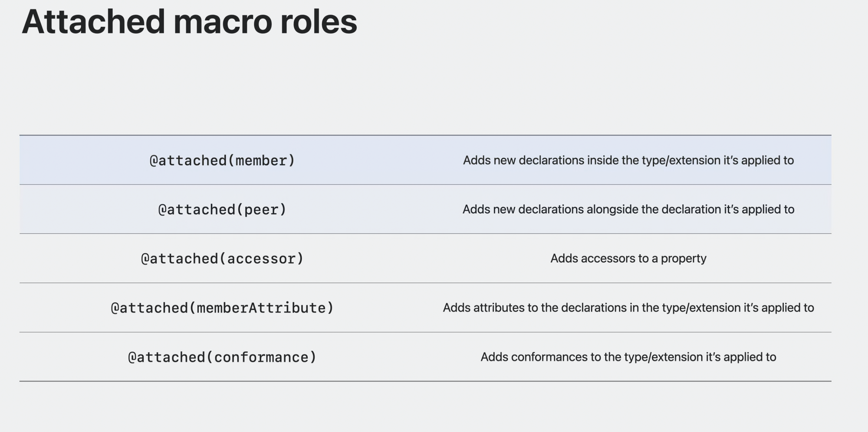Click the "Adds conformances to the type/extension" description
This screenshot has width=868, height=432.
[628, 357]
